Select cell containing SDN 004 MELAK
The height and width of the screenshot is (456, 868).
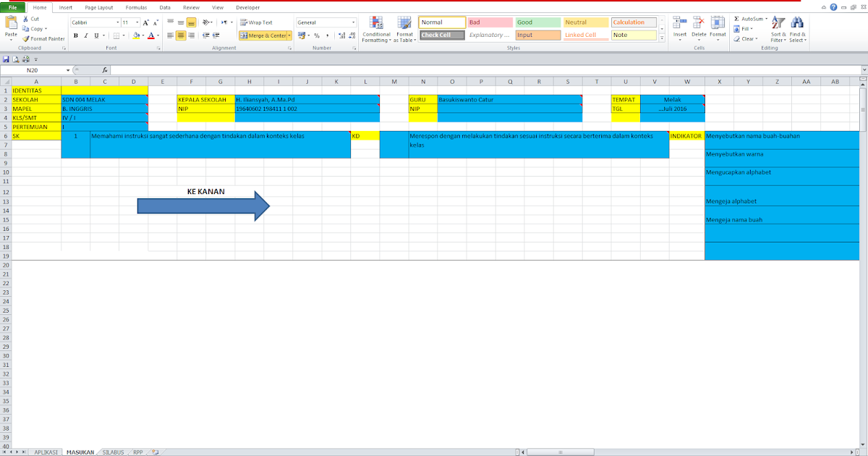pos(104,99)
